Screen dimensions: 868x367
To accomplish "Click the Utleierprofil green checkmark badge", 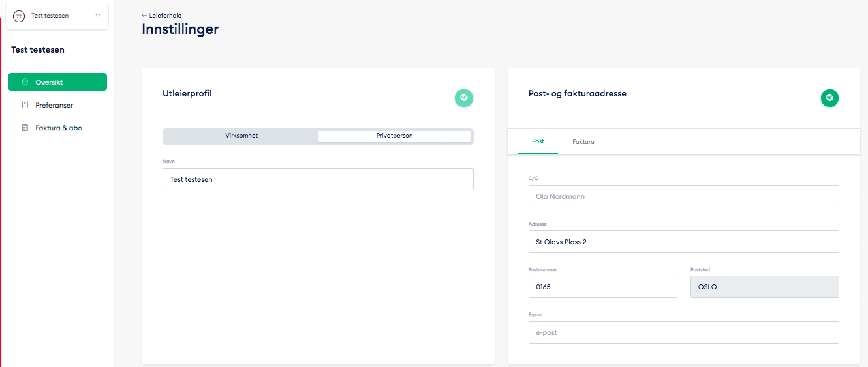I will point(463,98).
